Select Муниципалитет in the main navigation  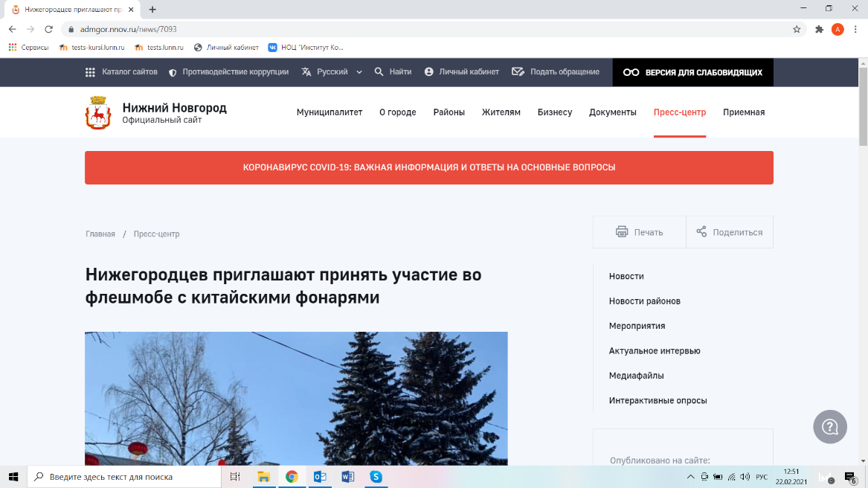coord(329,112)
